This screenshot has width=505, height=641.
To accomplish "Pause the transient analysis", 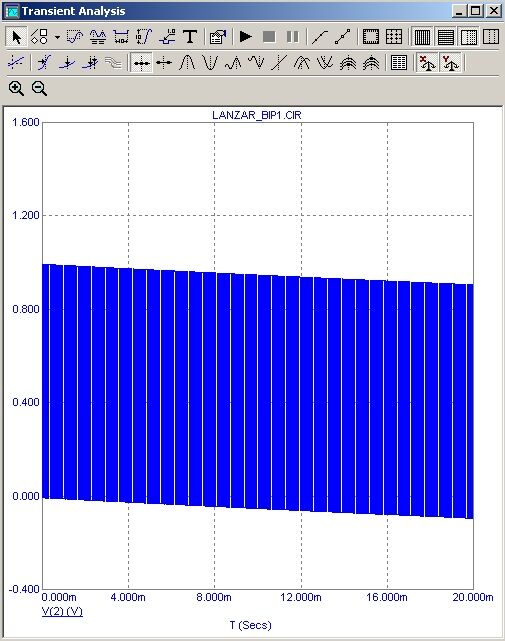I will [x=292, y=37].
